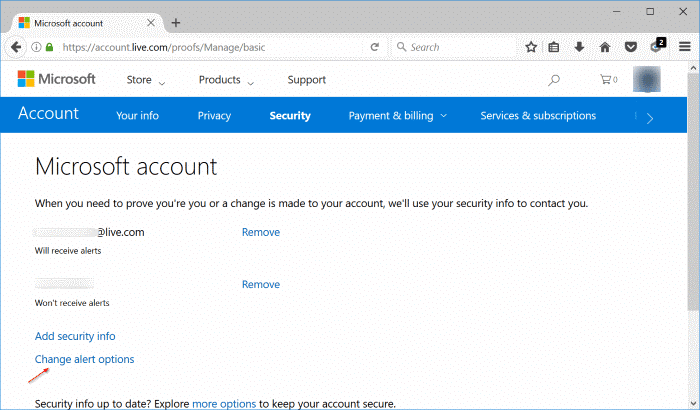The height and width of the screenshot is (410, 700).
Task: Go to the browser home page icon
Action: click(x=605, y=47)
